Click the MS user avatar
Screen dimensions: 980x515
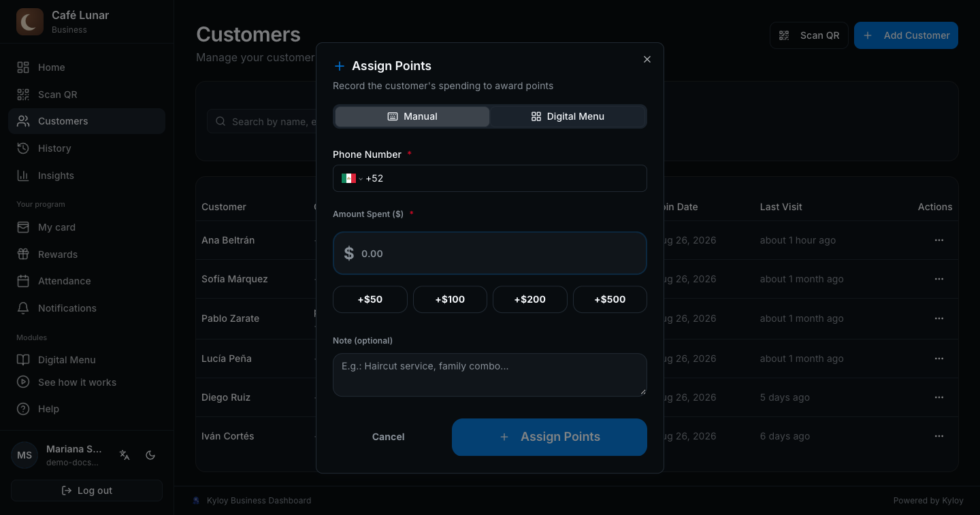tap(24, 455)
